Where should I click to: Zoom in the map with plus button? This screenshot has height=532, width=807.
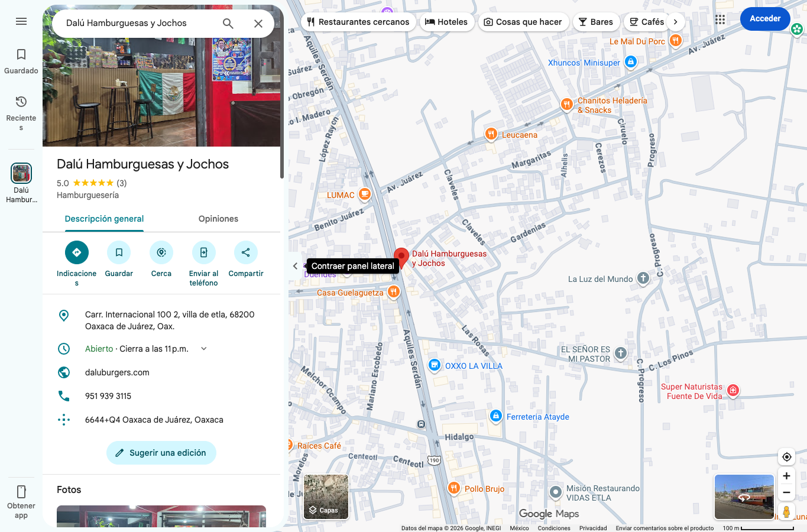[786, 476]
